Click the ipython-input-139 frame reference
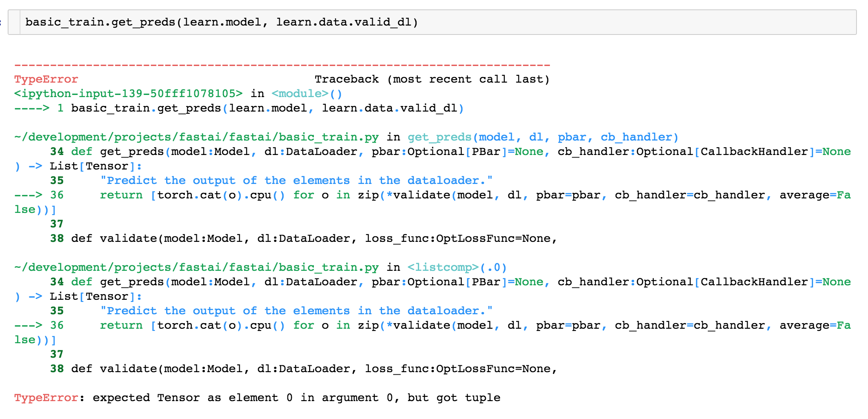The width and height of the screenshot is (868, 419). coord(128,93)
